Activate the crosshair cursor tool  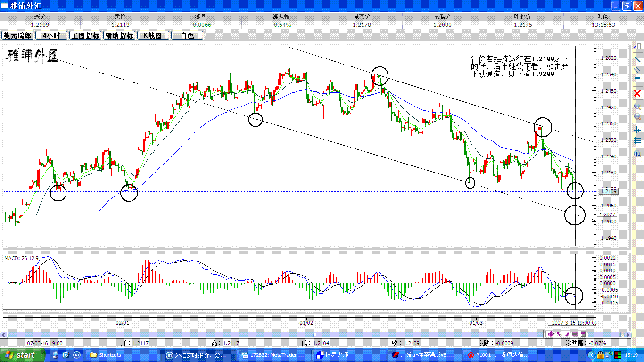tap(637, 130)
